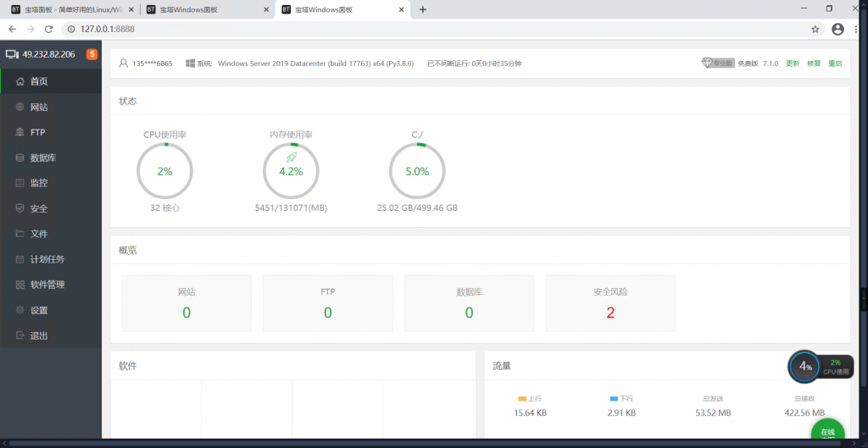Open the browser profile avatar

pyautogui.click(x=837, y=30)
